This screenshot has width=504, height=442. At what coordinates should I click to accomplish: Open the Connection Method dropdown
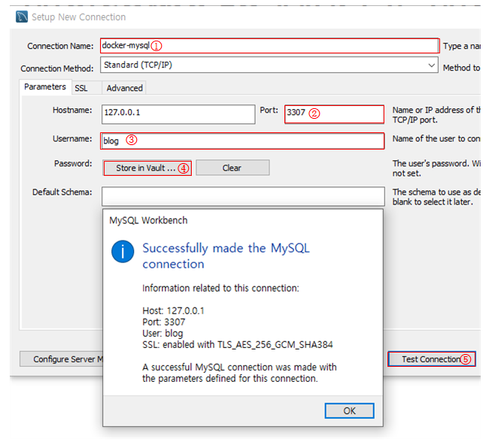(x=269, y=65)
